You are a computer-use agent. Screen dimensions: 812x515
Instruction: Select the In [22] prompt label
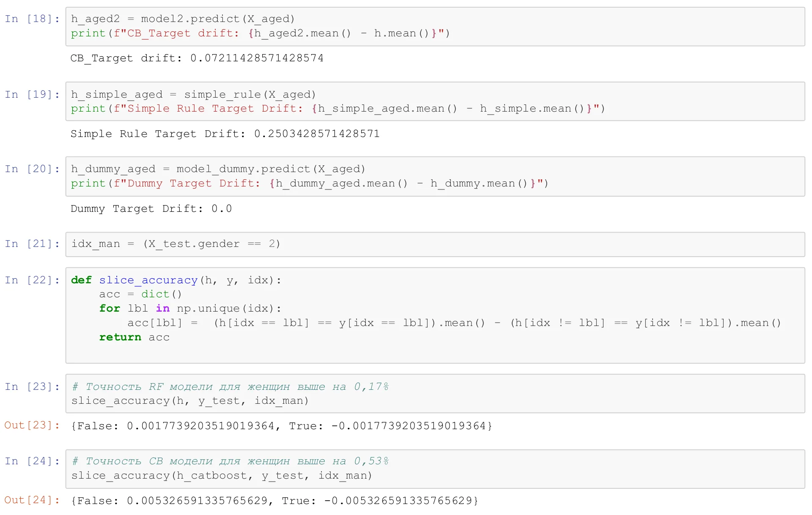point(33,280)
